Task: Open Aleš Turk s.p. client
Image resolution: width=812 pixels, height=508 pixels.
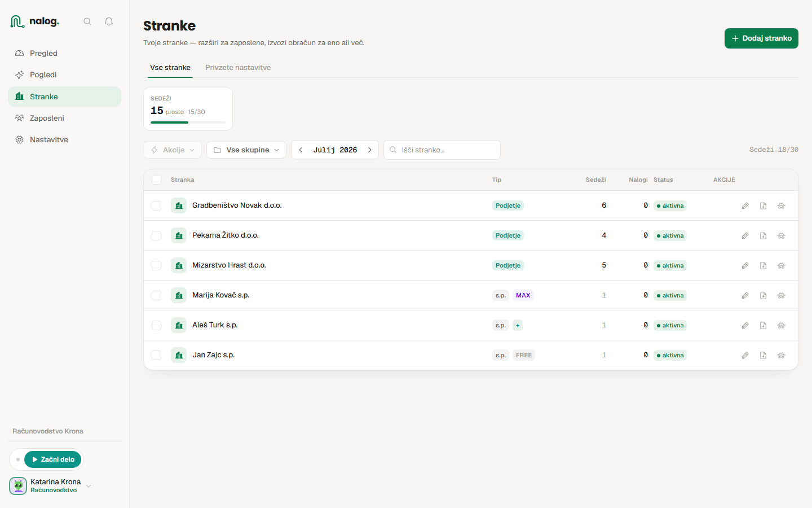Action: (x=215, y=325)
